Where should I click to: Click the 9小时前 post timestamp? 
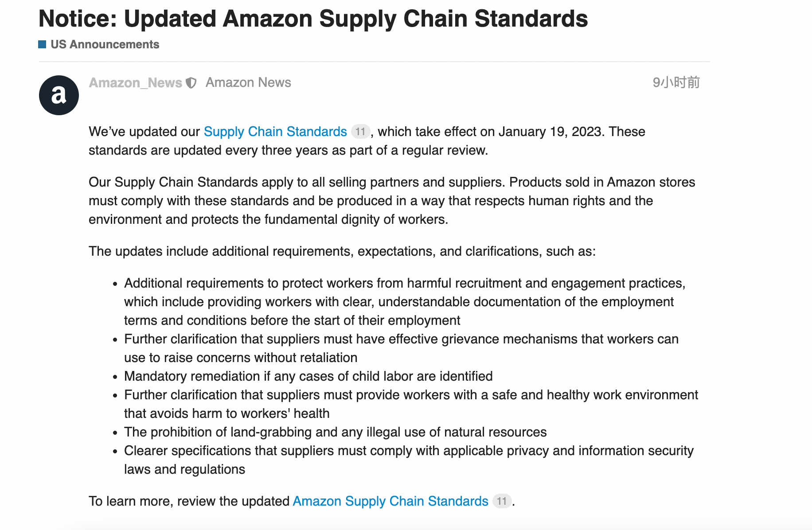[x=676, y=82]
